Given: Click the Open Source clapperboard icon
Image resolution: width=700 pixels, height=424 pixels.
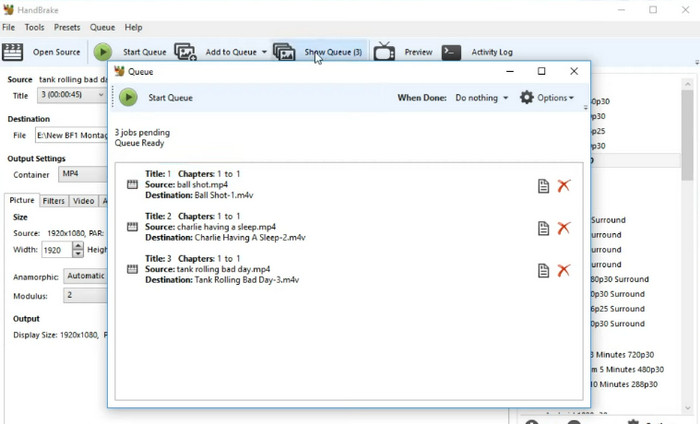Looking at the screenshot, I should (x=12, y=52).
